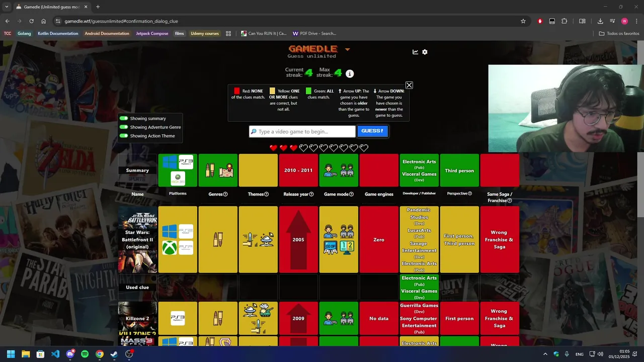The width and height of the screenshot is (644, 362).
Task: Reload the page
Action: coord(31,21)
